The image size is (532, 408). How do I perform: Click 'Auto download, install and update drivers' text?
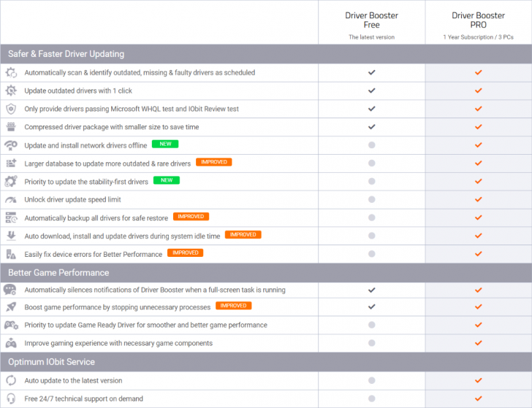click(x=123, y=236)
